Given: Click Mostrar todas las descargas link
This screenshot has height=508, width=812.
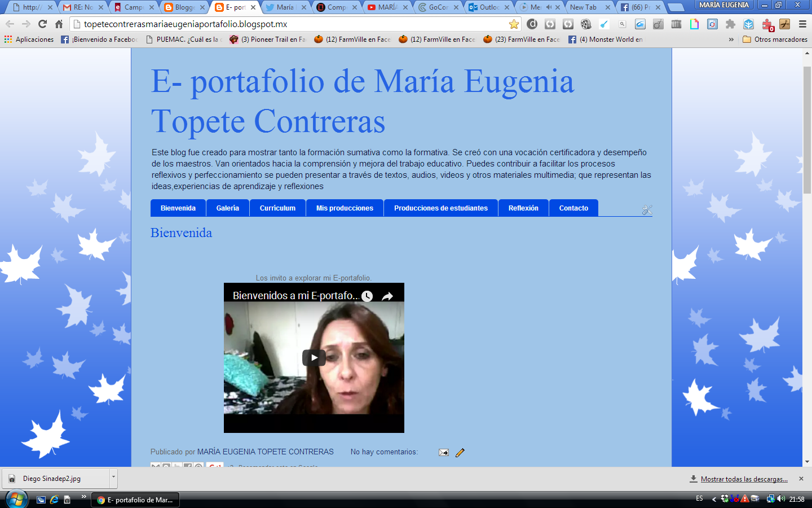Looking at the screenshot, I should (x=744, y=479).
